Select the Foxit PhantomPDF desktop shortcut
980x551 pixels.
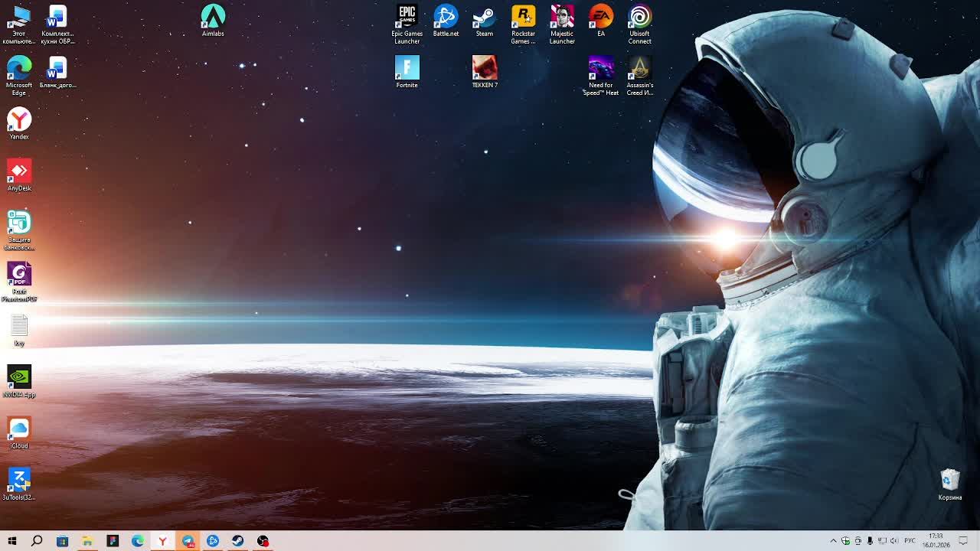point(19,282)
